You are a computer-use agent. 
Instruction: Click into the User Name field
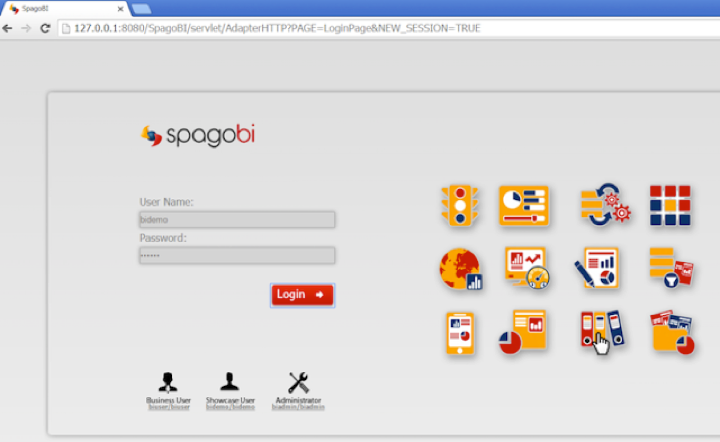(237, 220)
